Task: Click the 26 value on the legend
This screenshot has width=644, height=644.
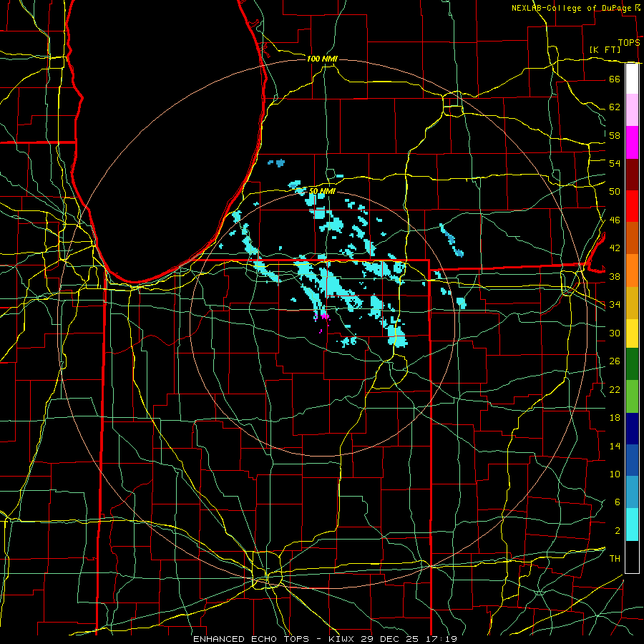Action: [x=615, y=361]
